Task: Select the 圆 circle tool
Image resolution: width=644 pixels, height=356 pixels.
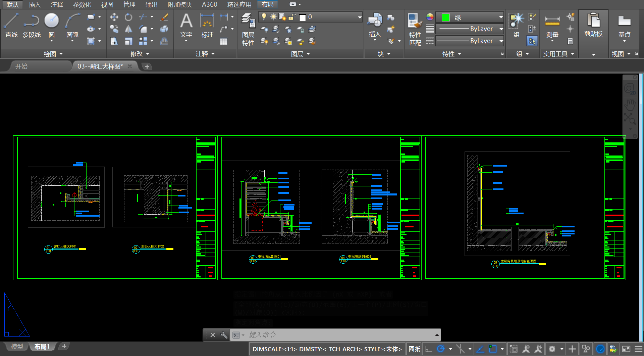Action: (x=52, y=26)
